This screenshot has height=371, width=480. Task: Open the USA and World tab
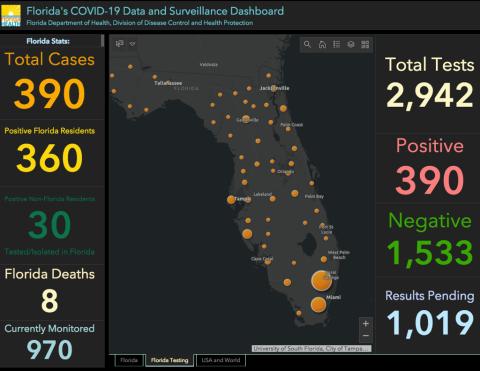221,360
